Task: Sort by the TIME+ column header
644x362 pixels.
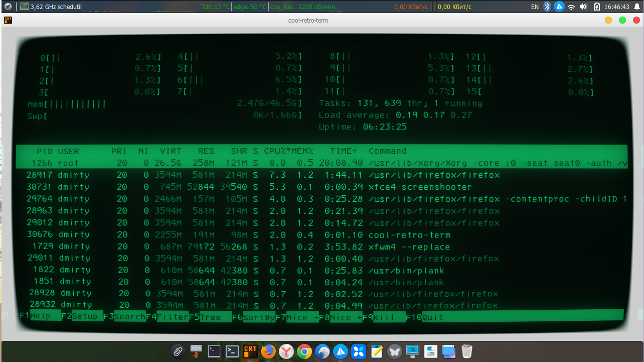Action: point(344,151)
